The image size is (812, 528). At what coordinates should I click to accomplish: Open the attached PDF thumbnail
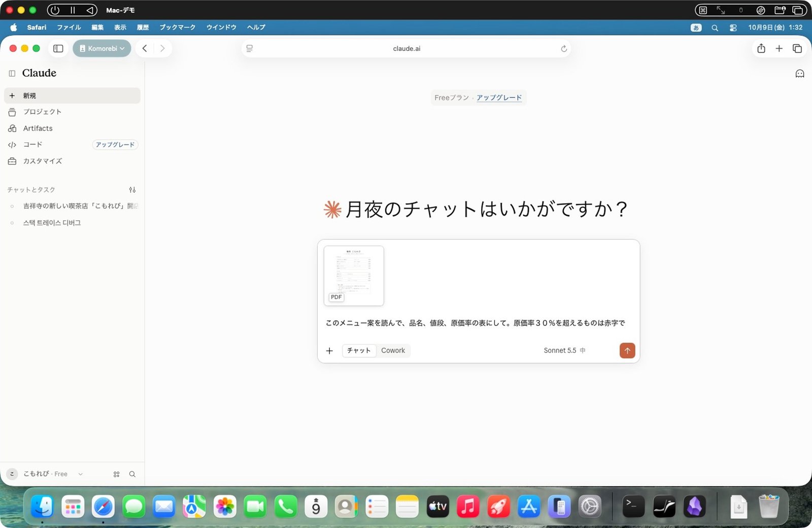click(x=354, y=276)
